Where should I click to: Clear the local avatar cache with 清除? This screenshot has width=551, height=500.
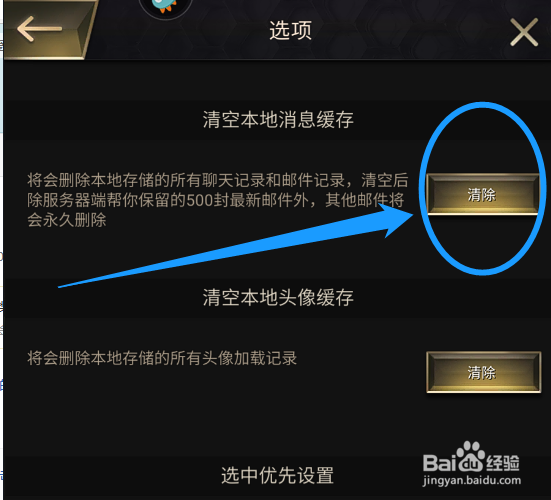coord(484,372)
